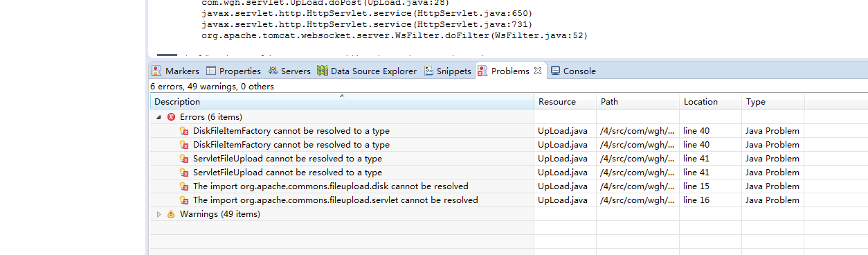Click error icon of fileupload.disk import row
The width and height of the screenshot is (868, 255).
(184, 186)
